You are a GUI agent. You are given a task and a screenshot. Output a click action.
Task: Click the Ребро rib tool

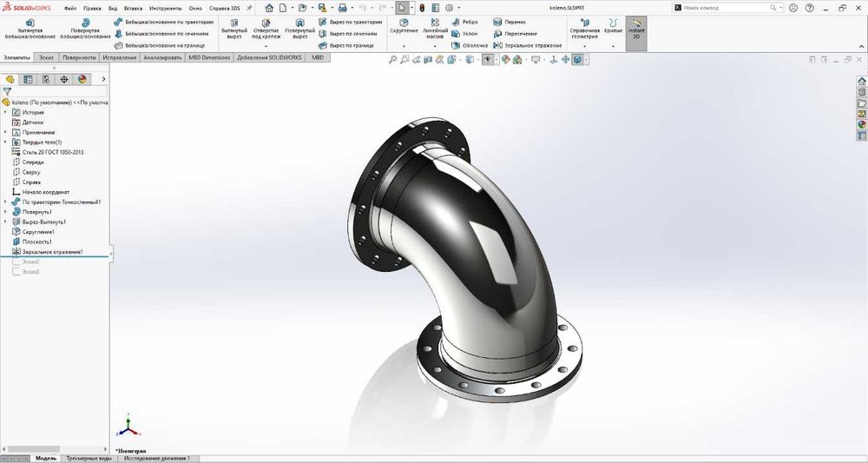point(464,23)
